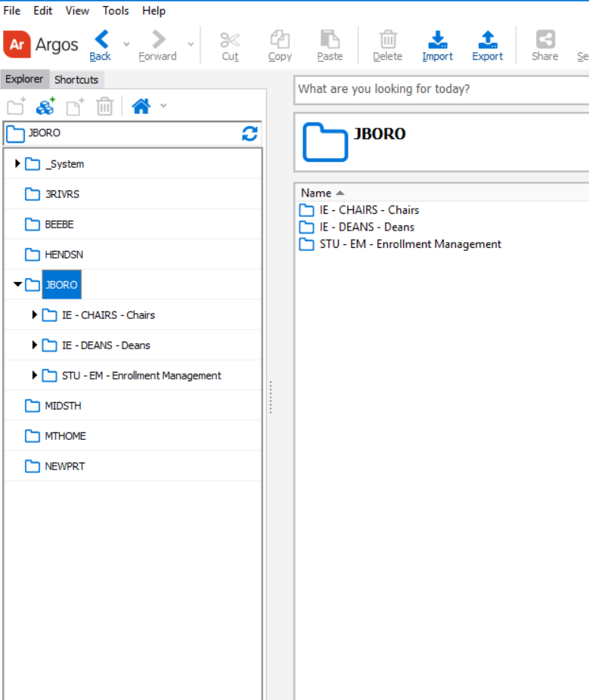Click the Share toolbar icon
Screen dimensions: 589x700
coord(545,40)
